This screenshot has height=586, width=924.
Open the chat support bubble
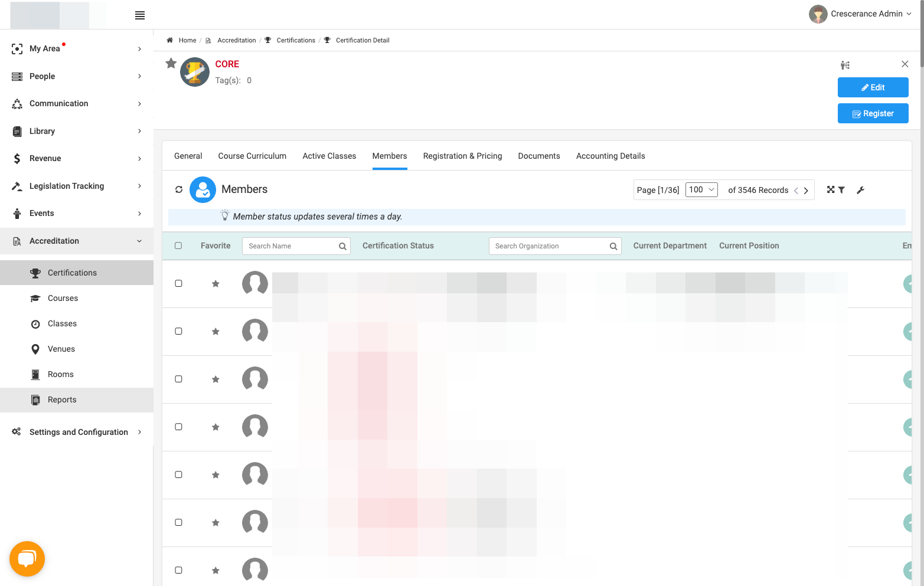[x=27, y=558]
